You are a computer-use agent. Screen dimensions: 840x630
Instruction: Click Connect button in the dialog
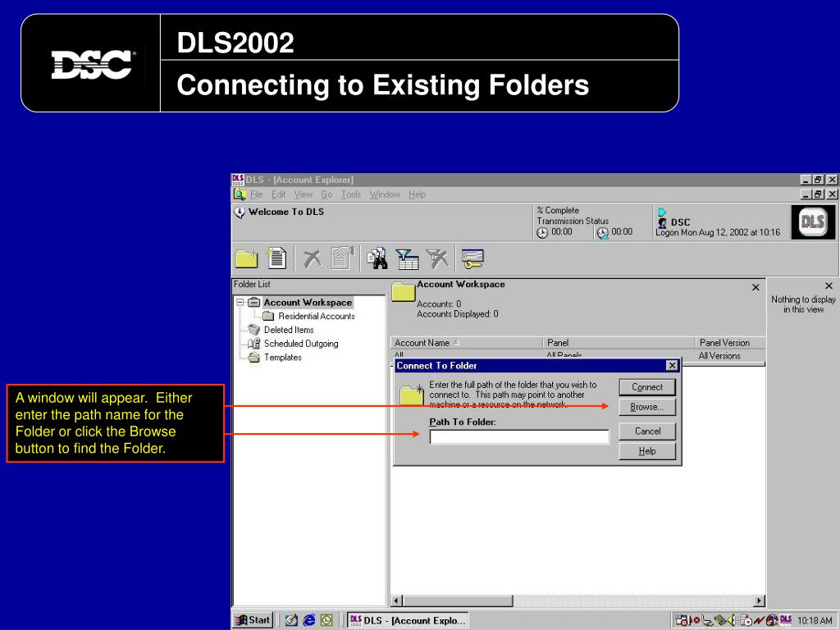647,387
